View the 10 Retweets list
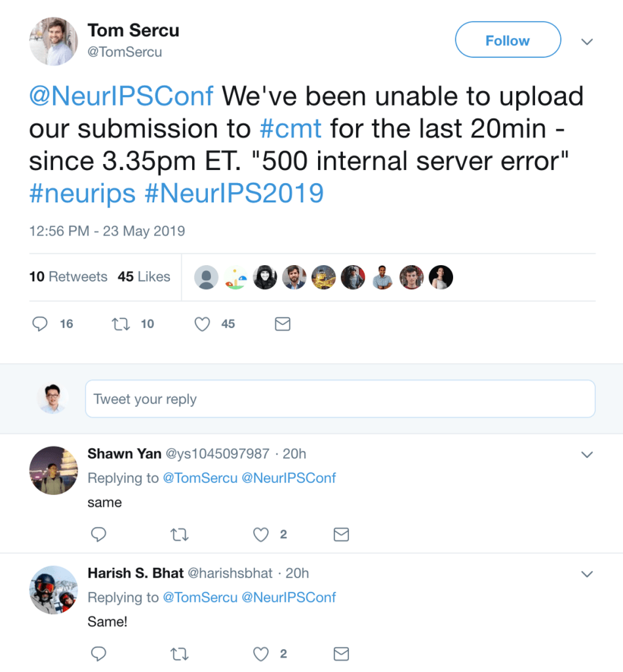Image resolution: width=623 pixels, height=672 pixels. (68, 276)
